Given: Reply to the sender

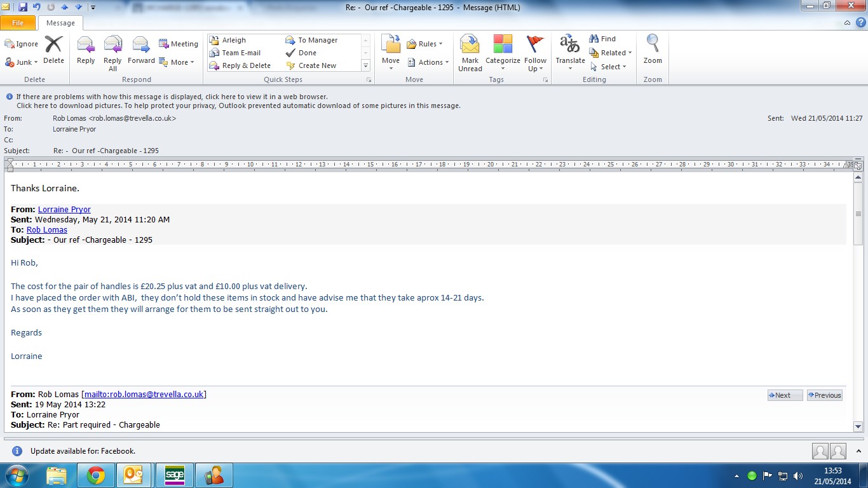Looking at the screenshot, I should (x=86, y=50).
